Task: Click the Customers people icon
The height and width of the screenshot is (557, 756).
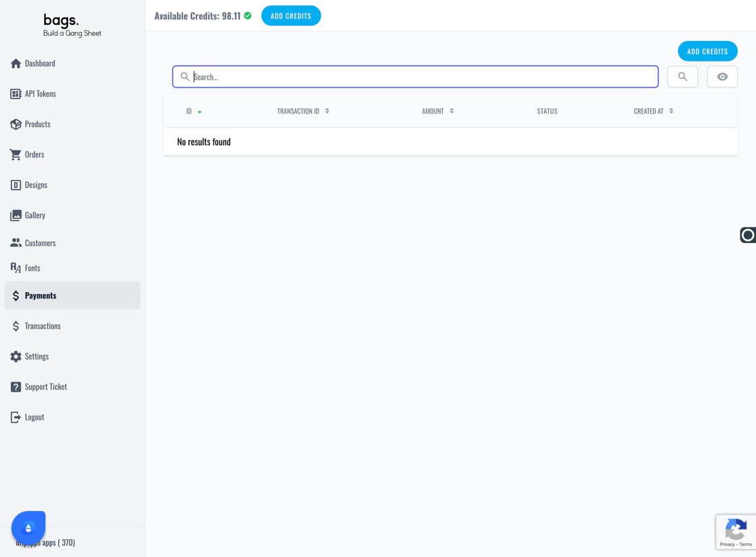Action: 16,243
